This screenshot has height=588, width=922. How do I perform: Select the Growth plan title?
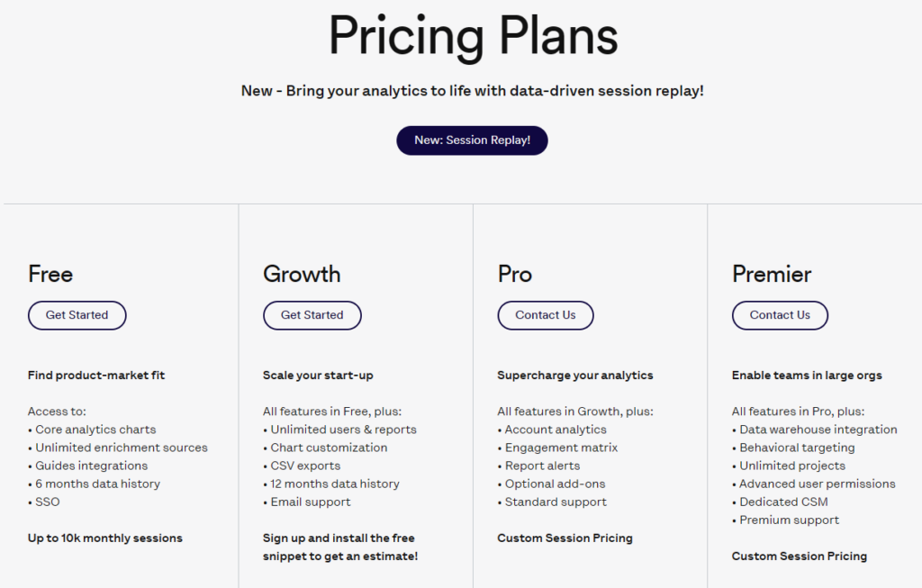302,274
